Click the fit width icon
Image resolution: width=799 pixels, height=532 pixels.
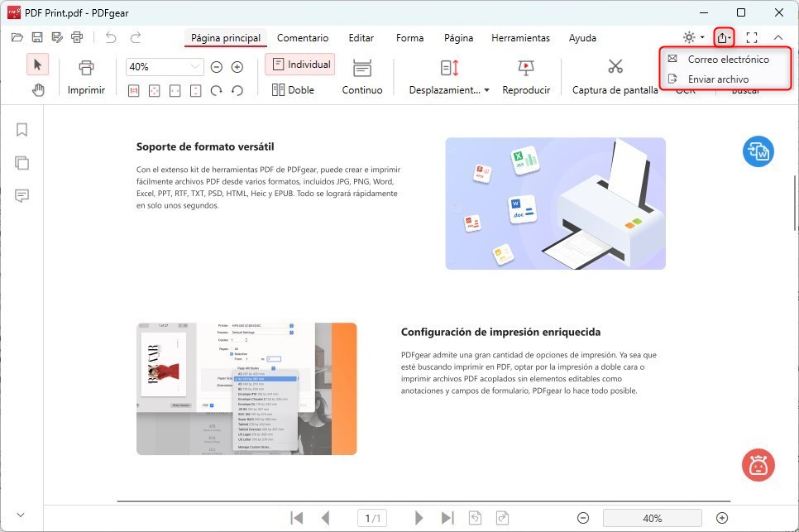click(175, 91)
